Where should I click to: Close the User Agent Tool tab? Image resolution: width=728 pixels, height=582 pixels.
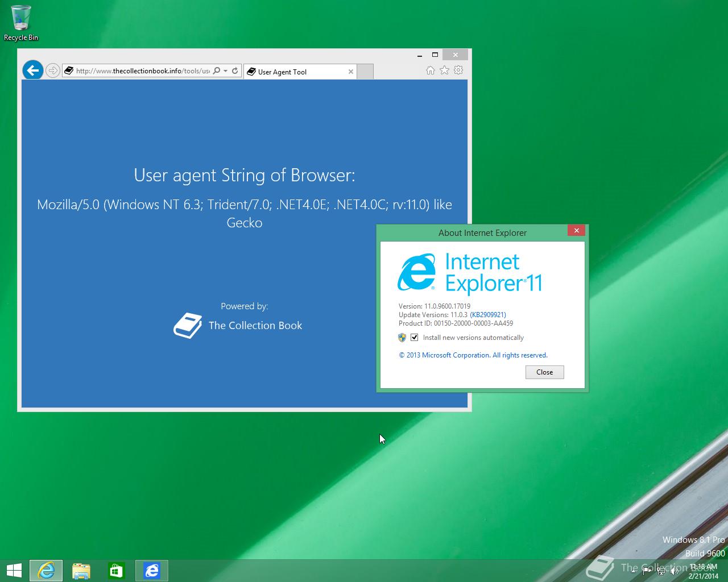(351, 72)
